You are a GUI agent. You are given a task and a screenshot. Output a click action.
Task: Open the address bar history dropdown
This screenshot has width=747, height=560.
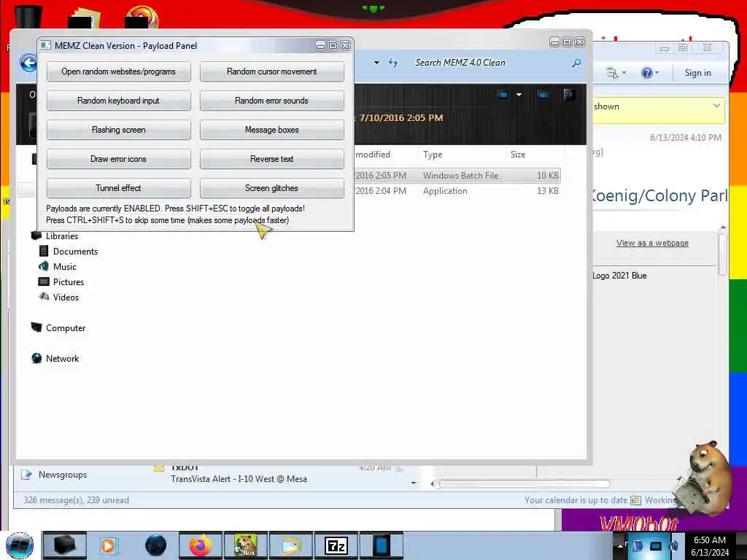pos(376,63)
